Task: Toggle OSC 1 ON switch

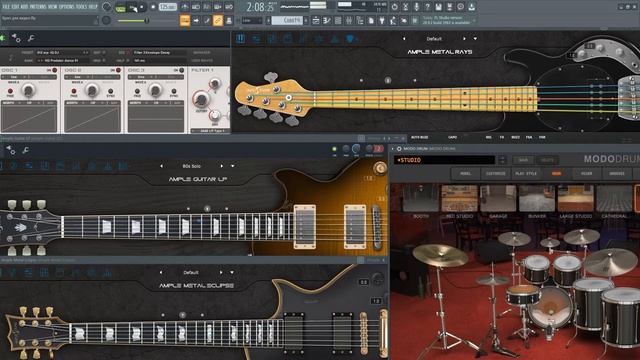Action: [54, 70]
